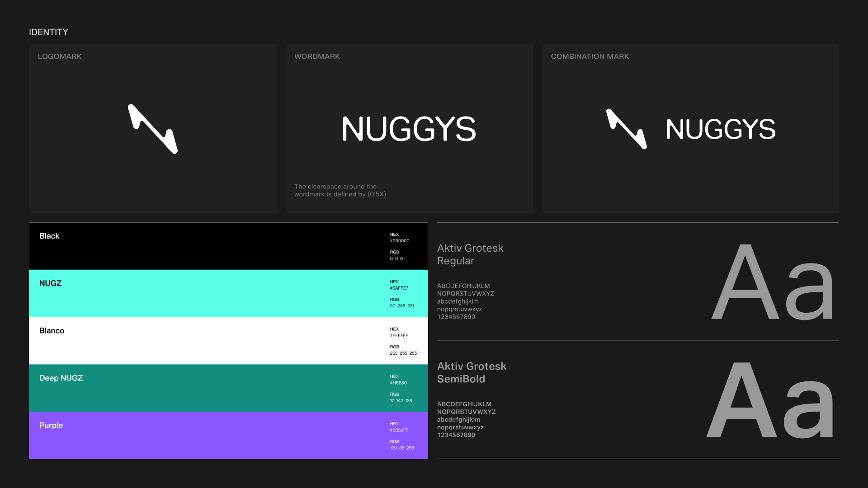
Task: Click the bolt icon in combination mark
Action: point(626,129)
